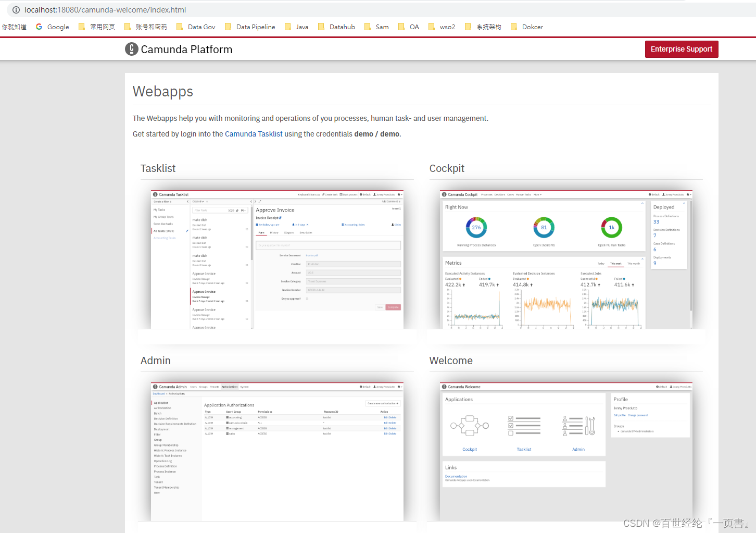This screenshot has height=533, width=756.
Task: Click the 'demo / demo' credentials text
Action: point(377,134)
